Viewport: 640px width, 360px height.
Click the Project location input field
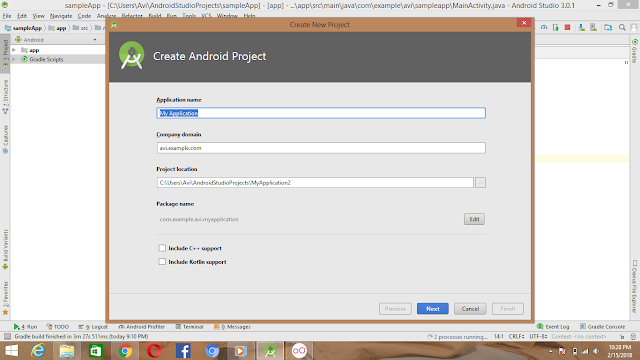pyautogui.click(x=315, y=182)
